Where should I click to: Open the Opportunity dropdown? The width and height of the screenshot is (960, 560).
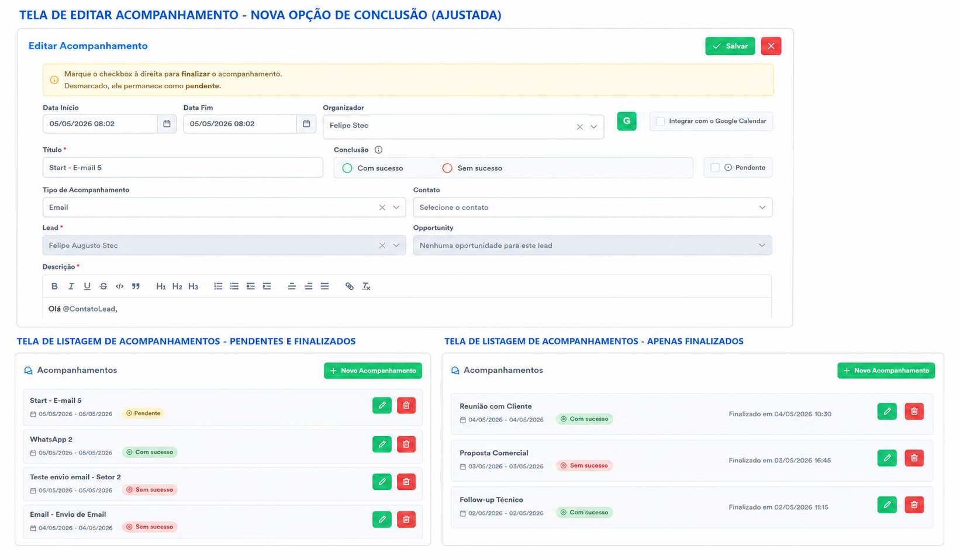(x=592, y=246)
